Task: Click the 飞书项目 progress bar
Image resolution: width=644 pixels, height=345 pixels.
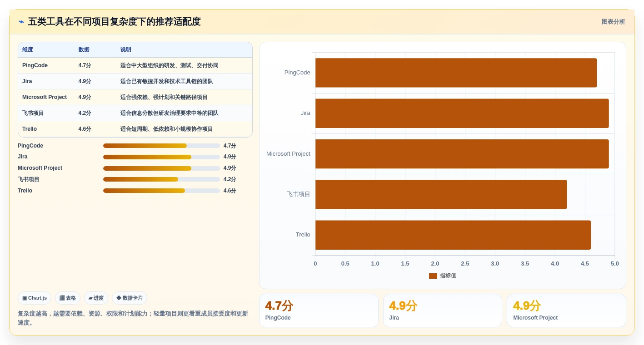Action: pos(161,179)
